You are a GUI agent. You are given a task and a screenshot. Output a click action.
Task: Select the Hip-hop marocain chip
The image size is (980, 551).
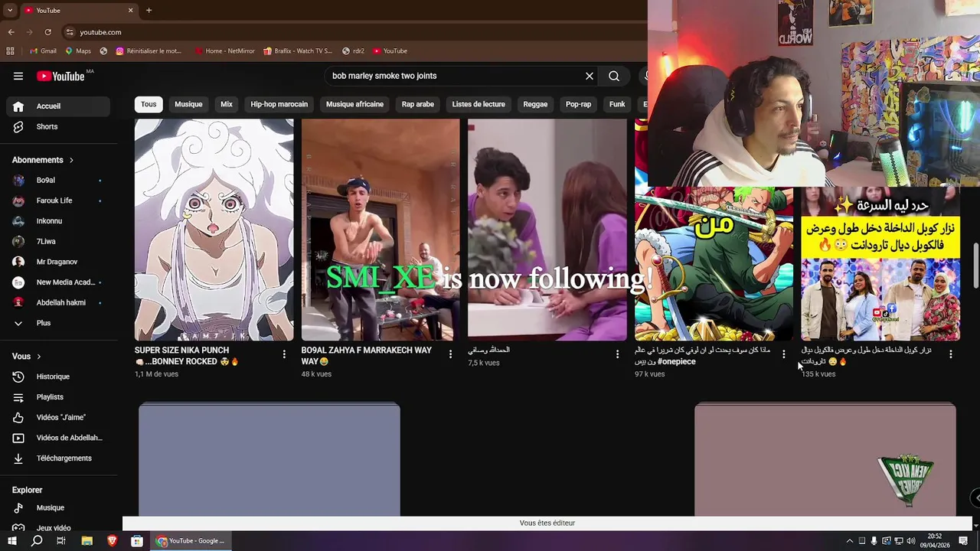pos(279,104)
